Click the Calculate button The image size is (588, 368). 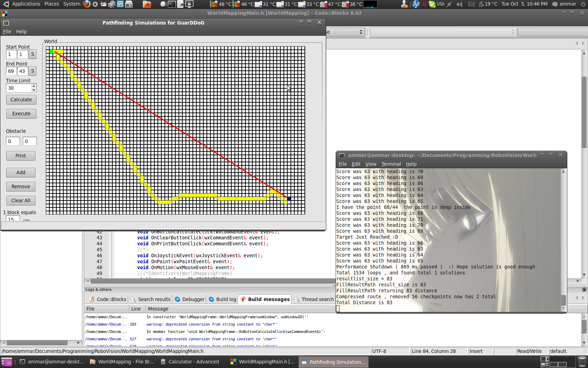click(x=21, y=100)
